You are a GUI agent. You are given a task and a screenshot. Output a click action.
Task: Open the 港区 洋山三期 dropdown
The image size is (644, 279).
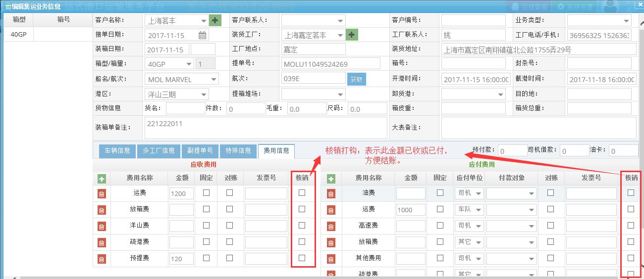tap(204, 94)
